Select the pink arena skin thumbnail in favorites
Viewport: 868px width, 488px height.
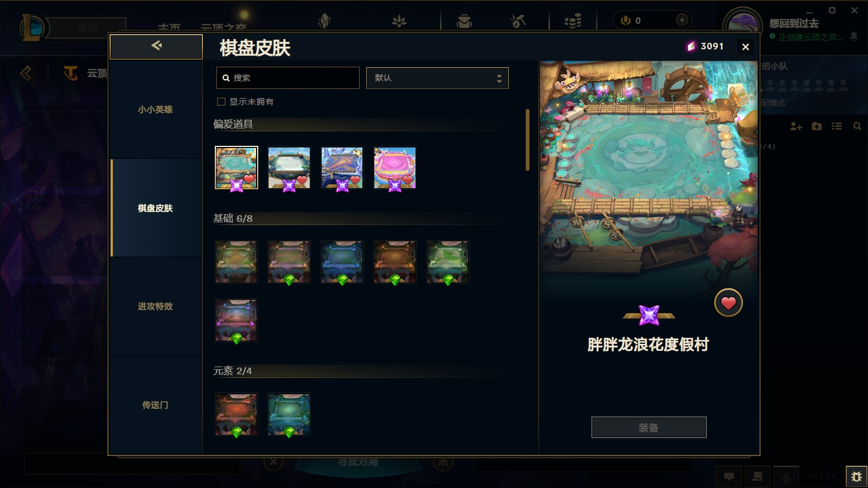(x=395, y=168)
